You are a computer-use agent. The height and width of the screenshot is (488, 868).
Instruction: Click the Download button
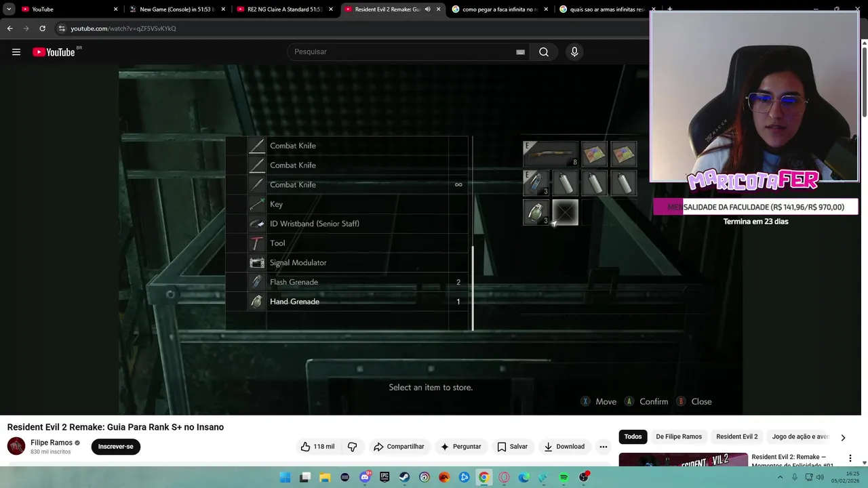click(564, 447)
